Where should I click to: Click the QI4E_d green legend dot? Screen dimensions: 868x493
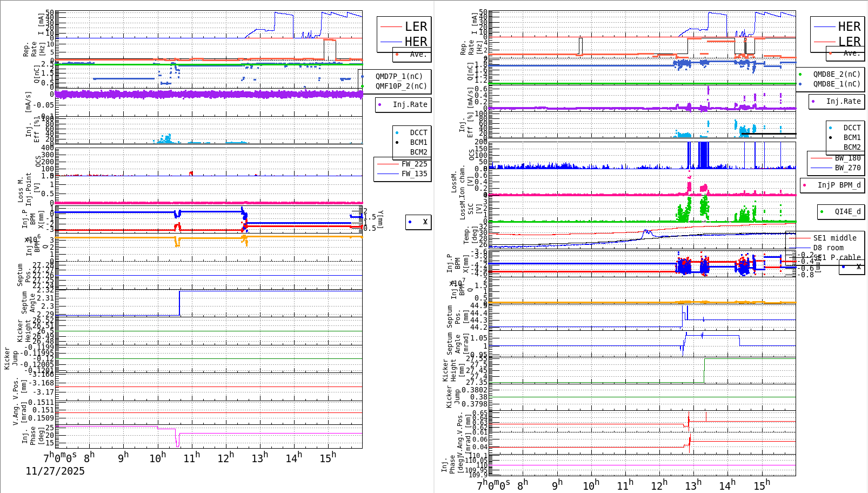(822, 211)
